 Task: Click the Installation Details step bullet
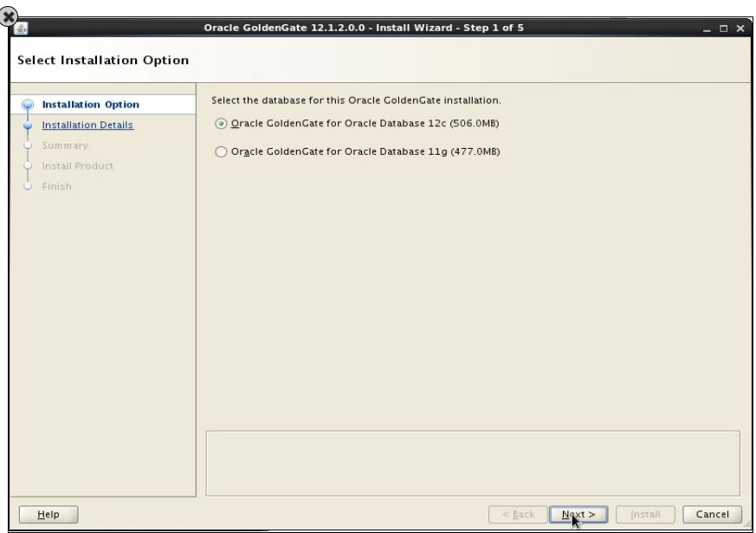26,125
